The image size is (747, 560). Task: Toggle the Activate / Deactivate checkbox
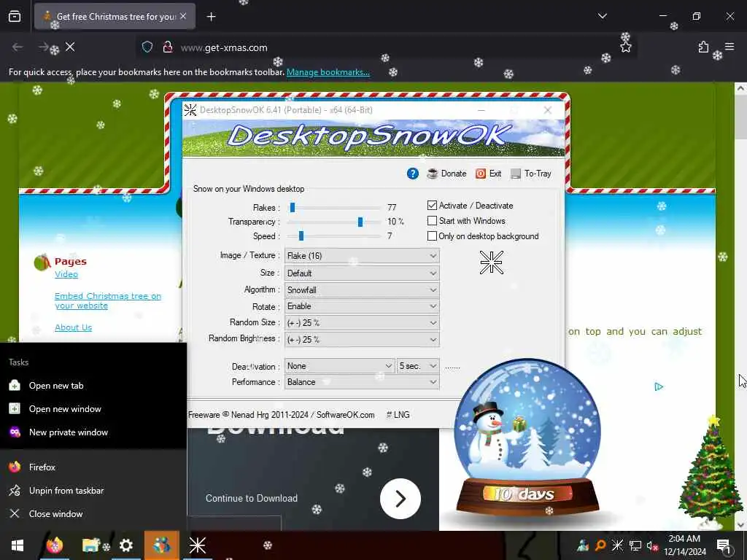(432, 205)
